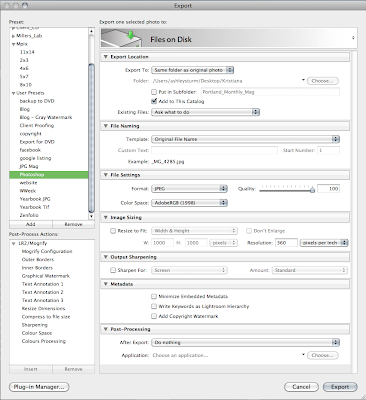This screenshot has height=400, width=366.
Task: Open the Color Space dropdown
Action: pos(189,203)
